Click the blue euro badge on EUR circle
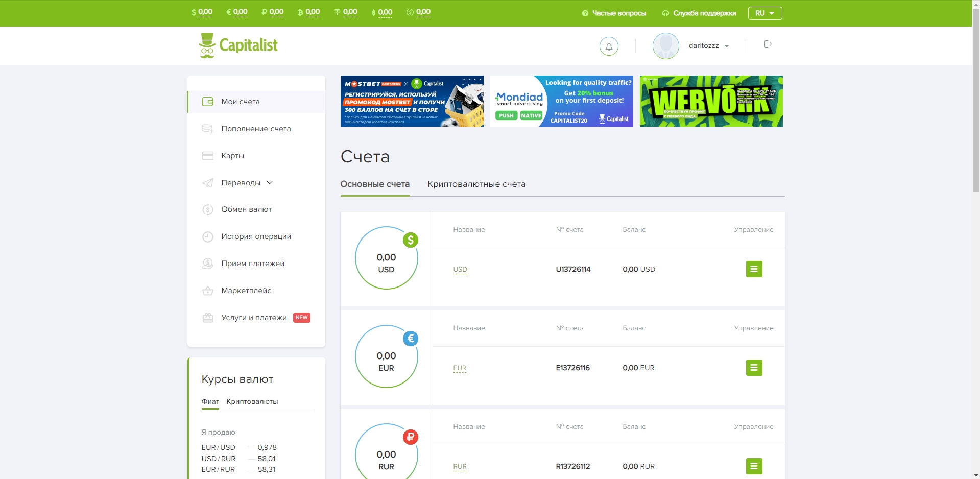 point(411,339)
